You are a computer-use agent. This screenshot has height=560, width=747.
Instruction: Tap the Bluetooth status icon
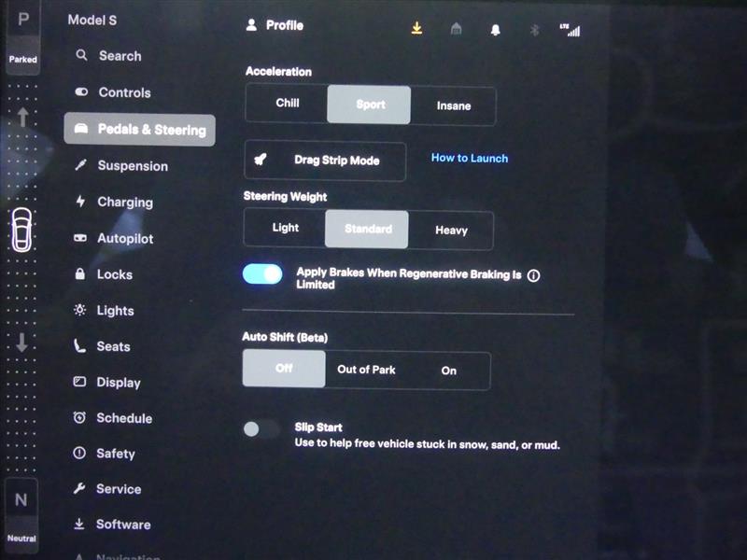point(535,29)
